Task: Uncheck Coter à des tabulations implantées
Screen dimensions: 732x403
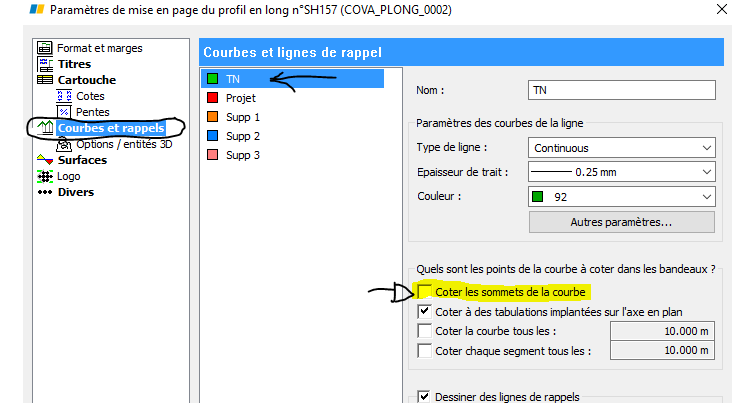Action: point(424,311)
